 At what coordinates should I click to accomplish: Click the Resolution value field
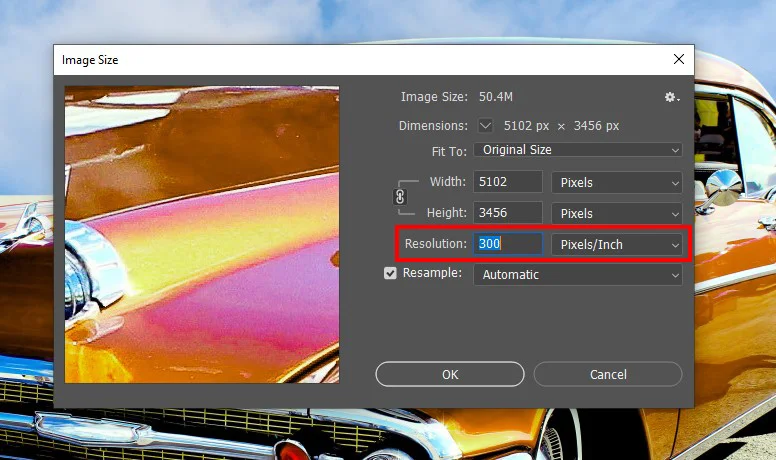[507, 244]
